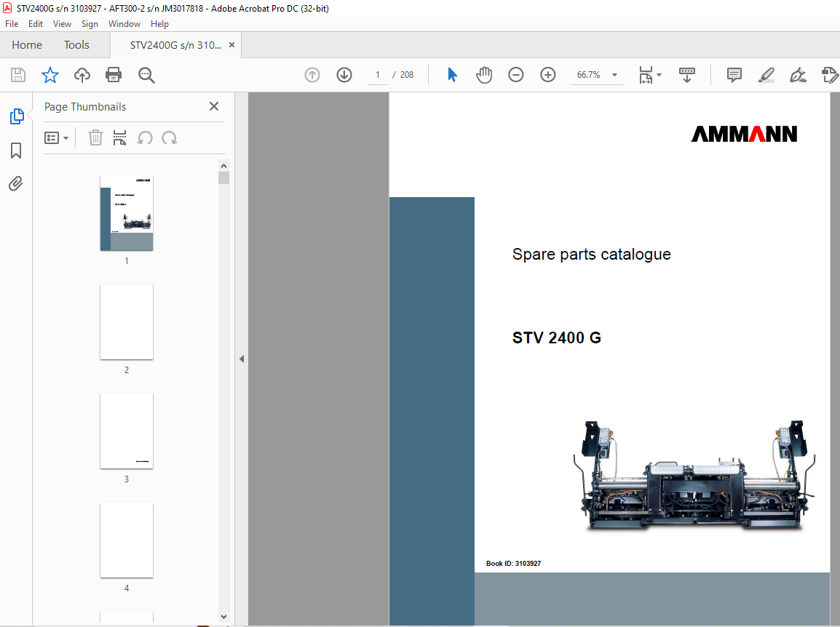Open the Help menu
840x627 pixels.
tap(159, 23)
